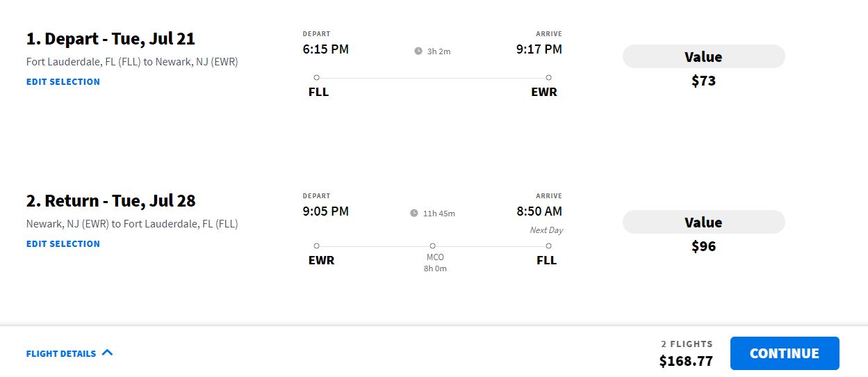Click the FLL arrival stop circle on return route

[548, 246]
